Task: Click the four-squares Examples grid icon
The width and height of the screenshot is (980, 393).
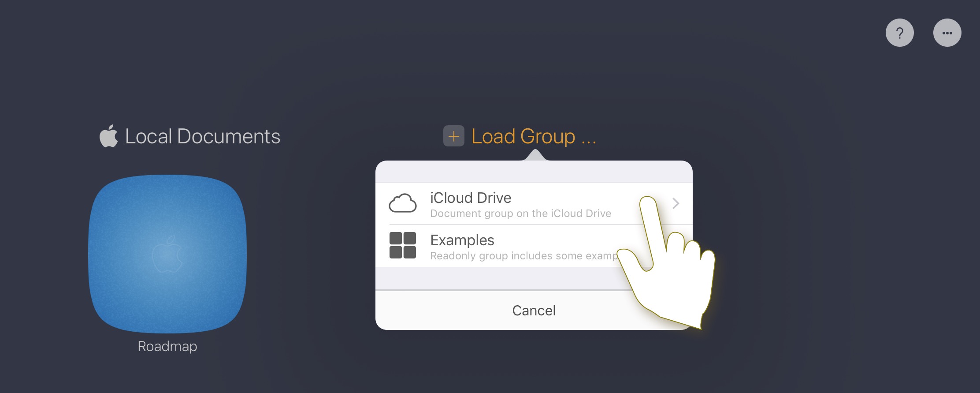Action: [402, 245]
